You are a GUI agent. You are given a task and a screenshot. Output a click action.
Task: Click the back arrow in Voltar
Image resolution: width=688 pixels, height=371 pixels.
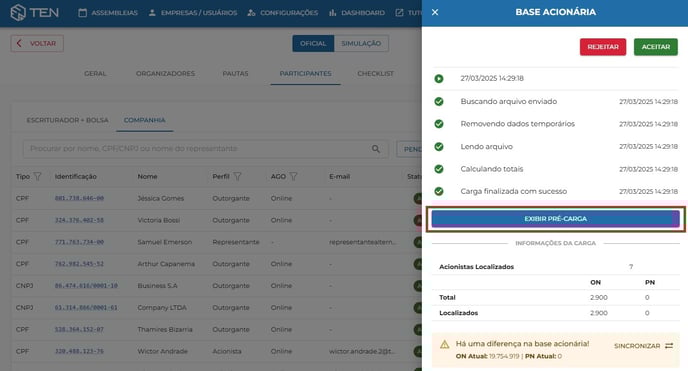[19, 43]
